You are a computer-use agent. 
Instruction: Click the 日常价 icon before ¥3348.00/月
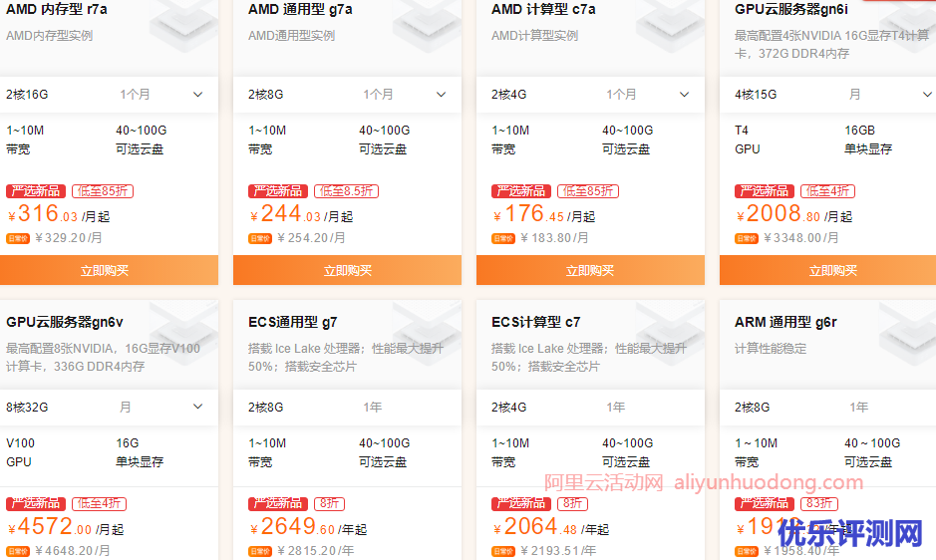coord(747,239)
